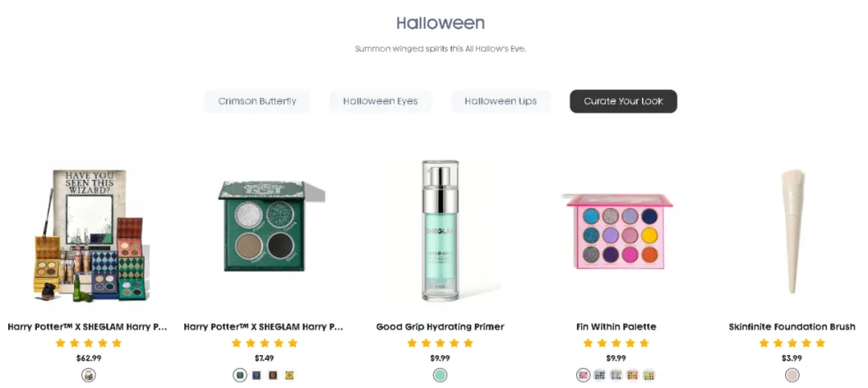Click the Fin Within Palette product image
Viewport: 868px width, 388px height.
(x=616, y=229)
